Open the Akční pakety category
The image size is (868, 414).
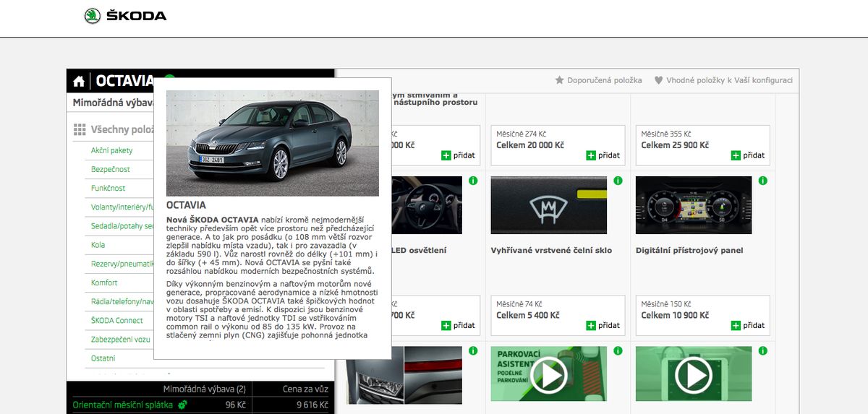pyautogui.click(x=112, y=150)
